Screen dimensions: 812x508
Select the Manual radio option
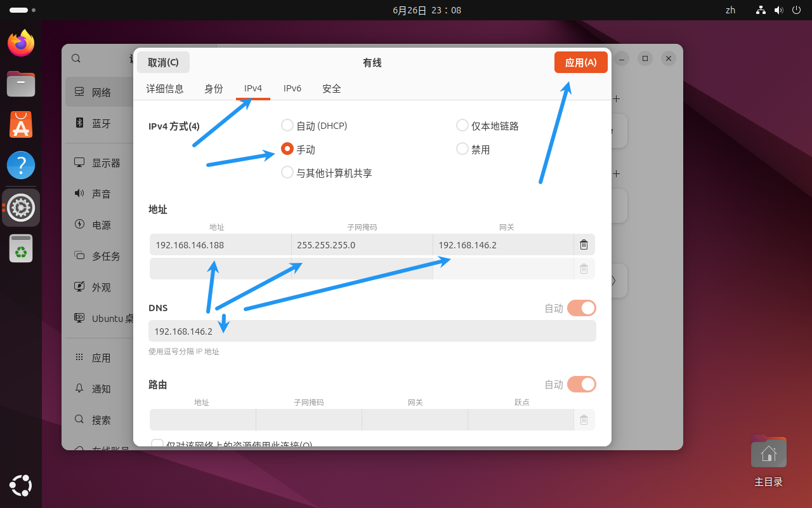(287, 149)
